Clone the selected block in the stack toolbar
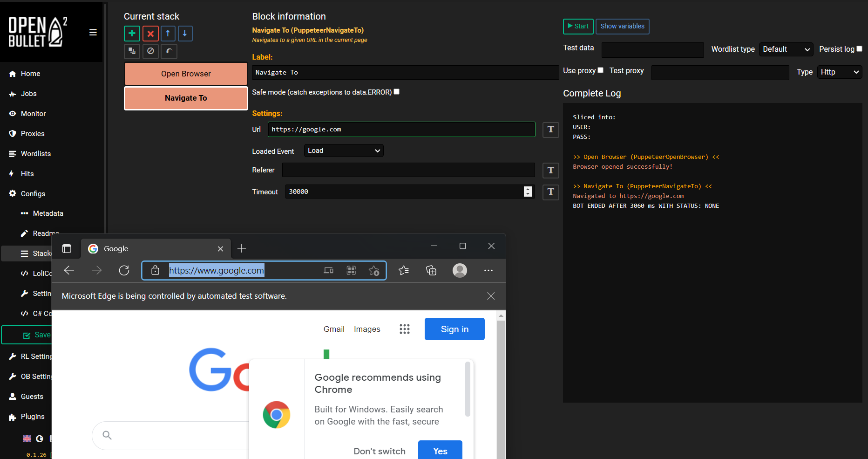 pos(132,51)
